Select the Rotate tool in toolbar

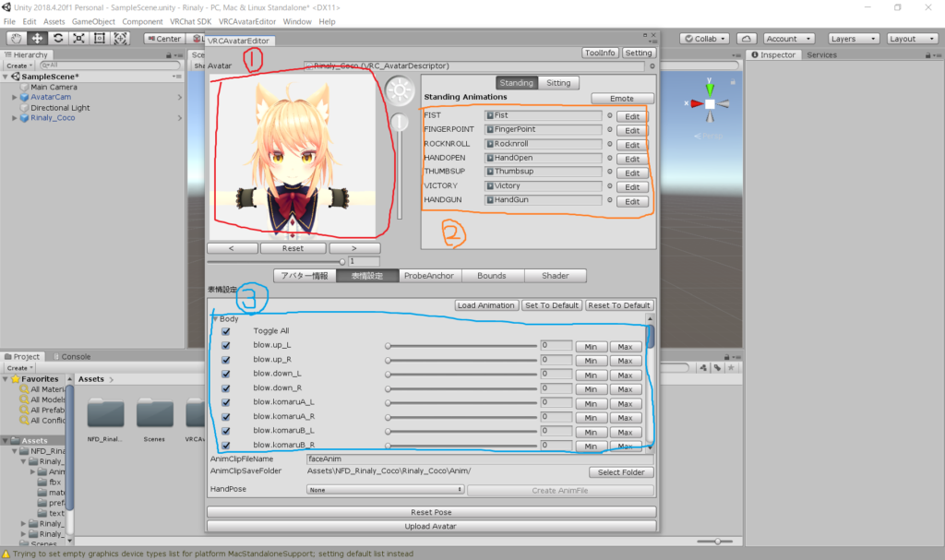click(58, 38)
